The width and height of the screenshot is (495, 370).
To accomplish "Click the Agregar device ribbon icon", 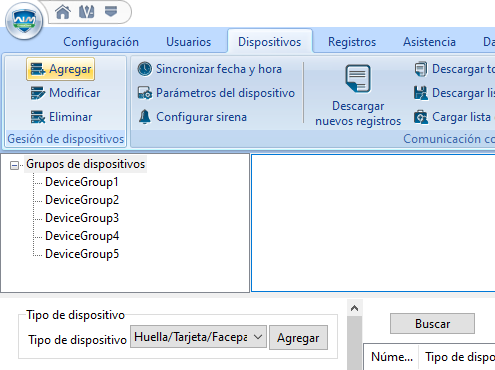I will (37, 69).
